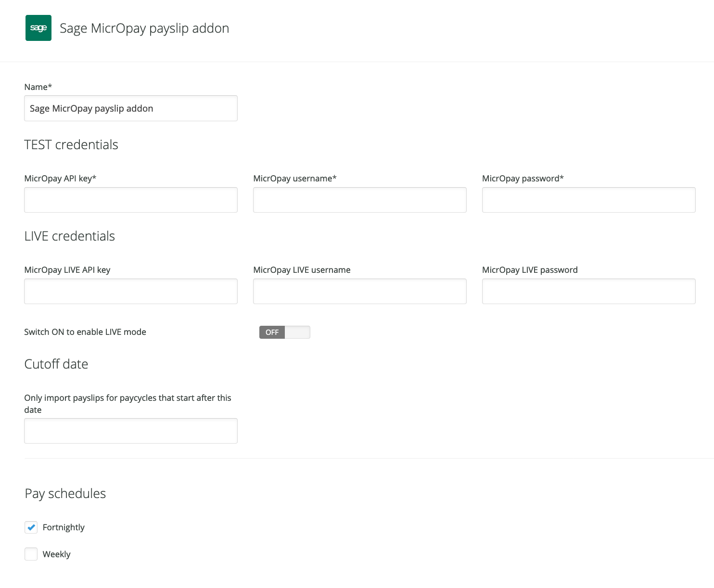
Task: Click the Sage logo icon
Action: click(x=38, y=28)
